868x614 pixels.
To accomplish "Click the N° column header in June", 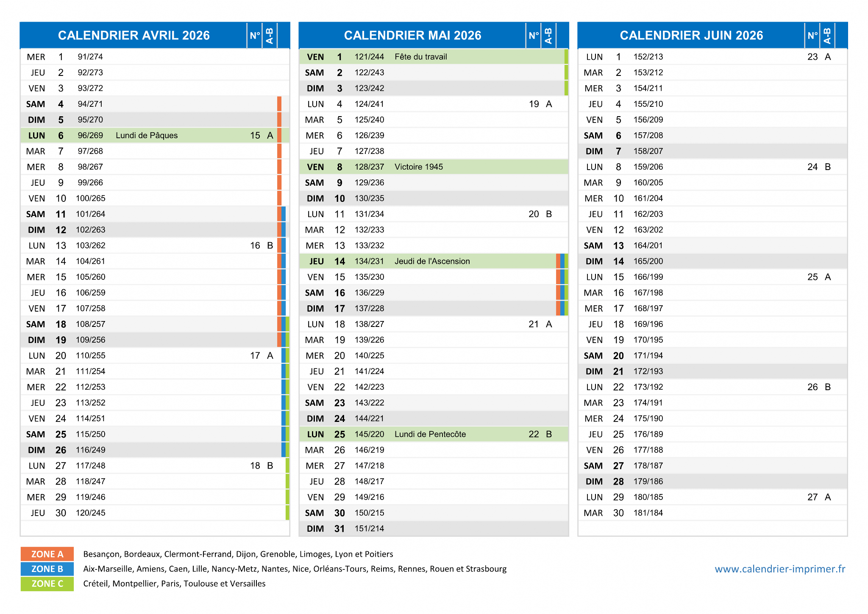I will pos(812,36).
